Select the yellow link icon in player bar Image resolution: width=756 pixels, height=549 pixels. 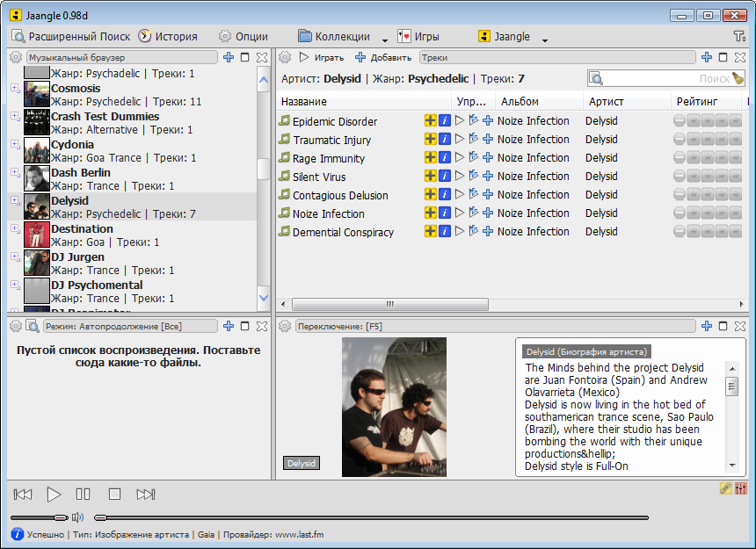(x=725, y=488)
